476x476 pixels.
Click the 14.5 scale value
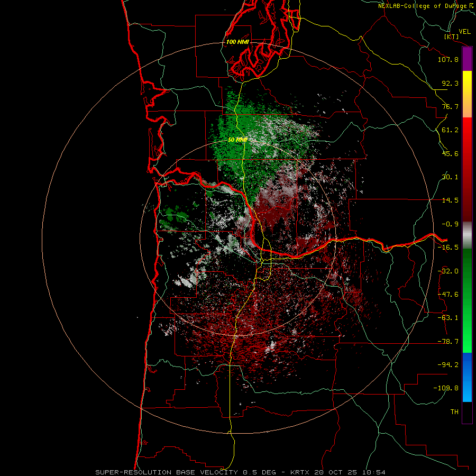pyautogui.click(x=450, y=200)
